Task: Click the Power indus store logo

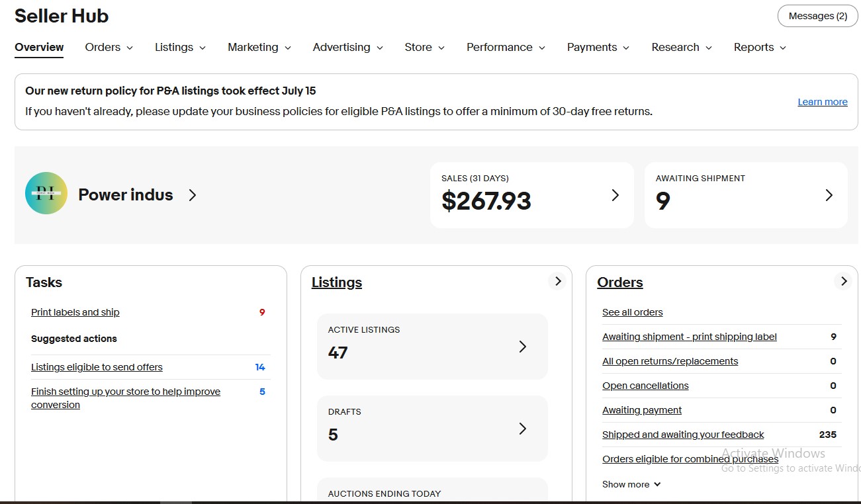Action: pyautogui.click(x=46, y=193)
